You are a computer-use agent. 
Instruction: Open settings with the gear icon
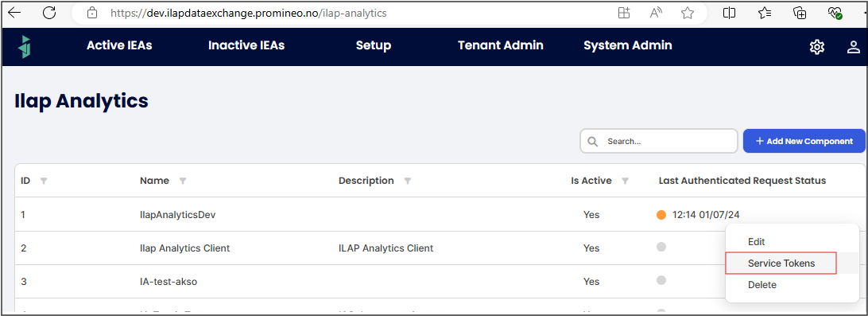[x=817, y=47]
